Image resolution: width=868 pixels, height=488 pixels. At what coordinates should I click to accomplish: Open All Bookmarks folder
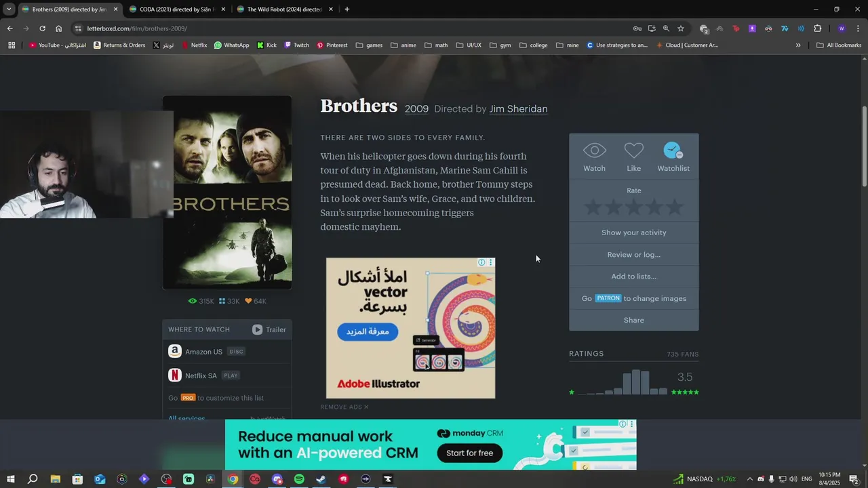[839, 45]
